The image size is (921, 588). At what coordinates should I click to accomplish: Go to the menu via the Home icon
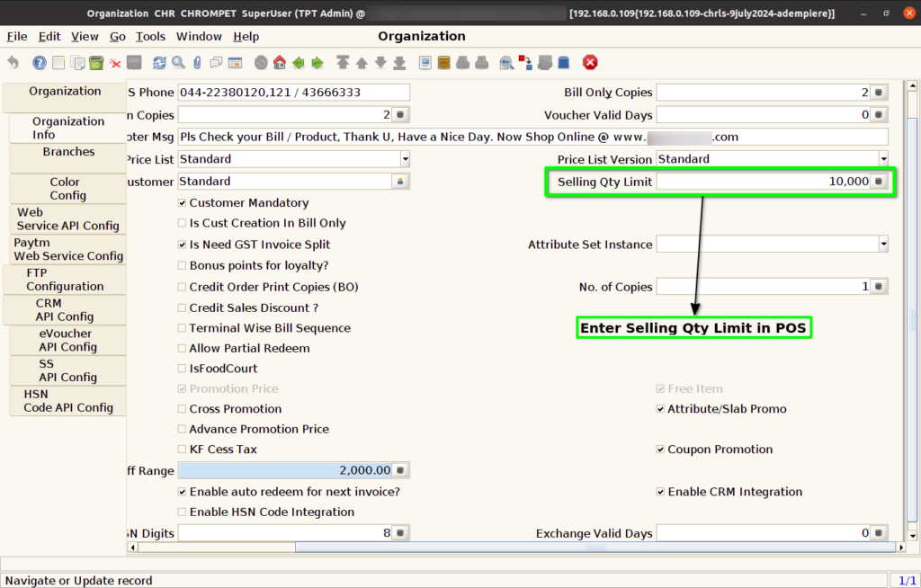[x=280, y=62]
